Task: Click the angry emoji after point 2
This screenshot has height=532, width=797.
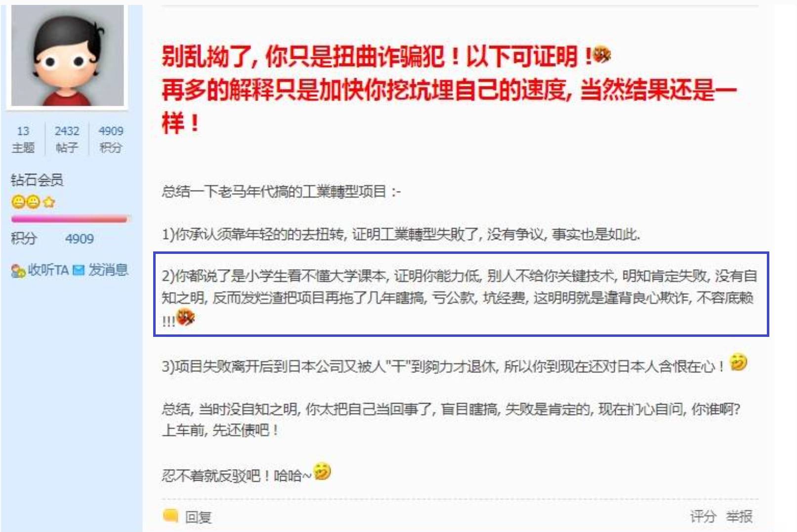Action: click(185, 317)
